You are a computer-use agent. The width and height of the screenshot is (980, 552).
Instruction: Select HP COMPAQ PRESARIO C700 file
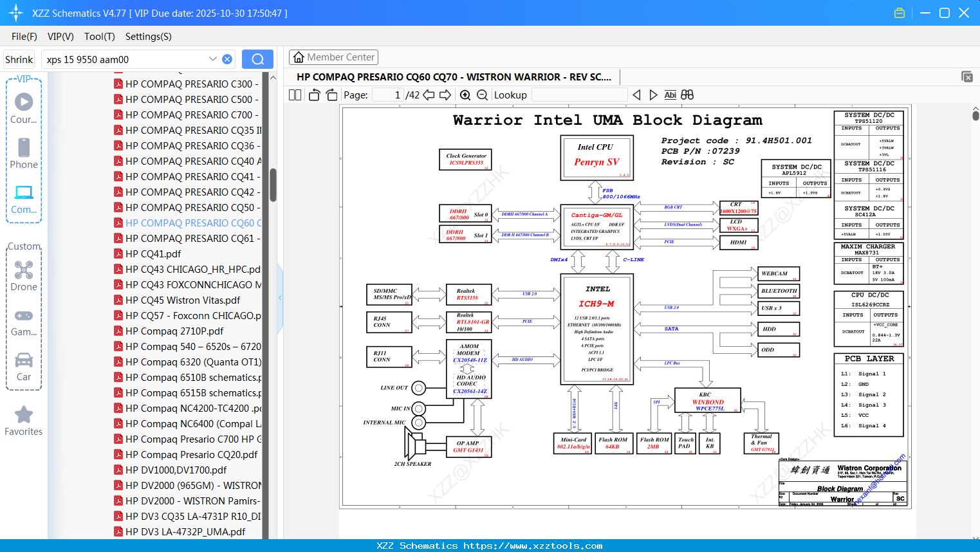[x=187, y=115]
